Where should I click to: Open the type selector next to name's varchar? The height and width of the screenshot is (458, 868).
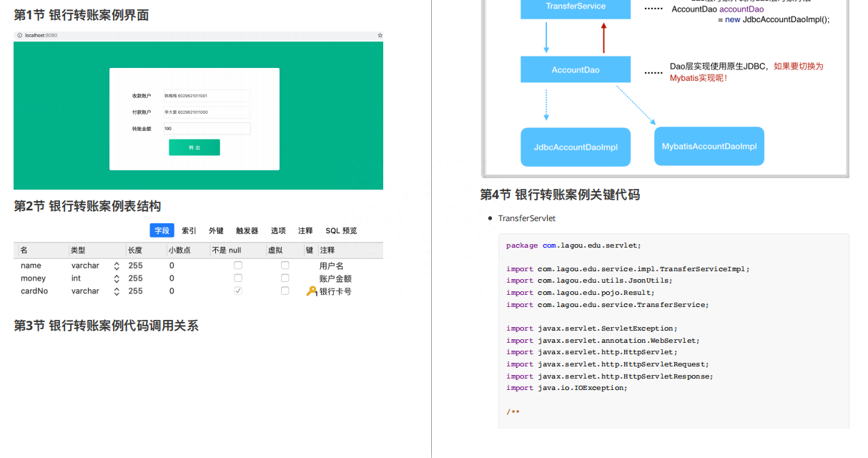click(117, 265)
